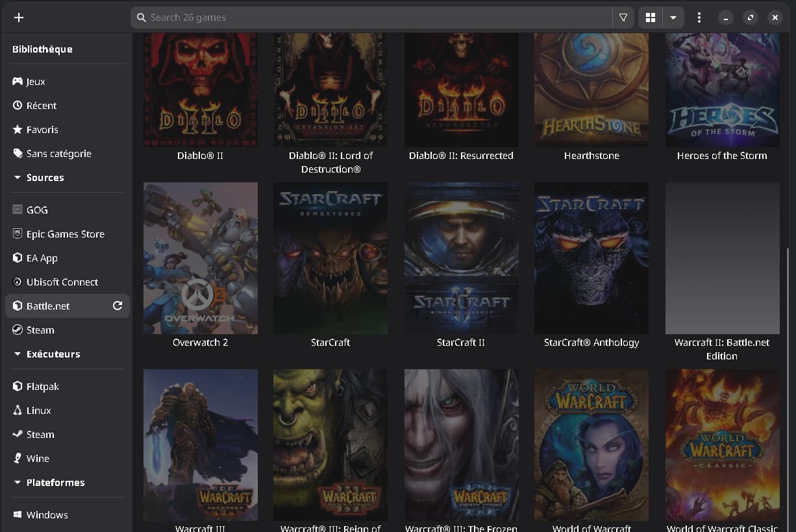Select Wine runner label
This screenshot has height=532, width=796.
click(x=38, y=459)
